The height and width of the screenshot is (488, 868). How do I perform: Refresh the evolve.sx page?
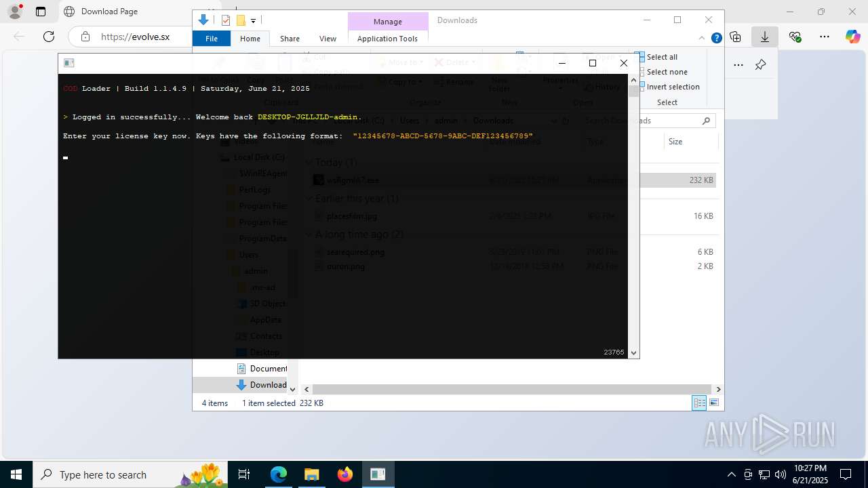pos(49,37)
